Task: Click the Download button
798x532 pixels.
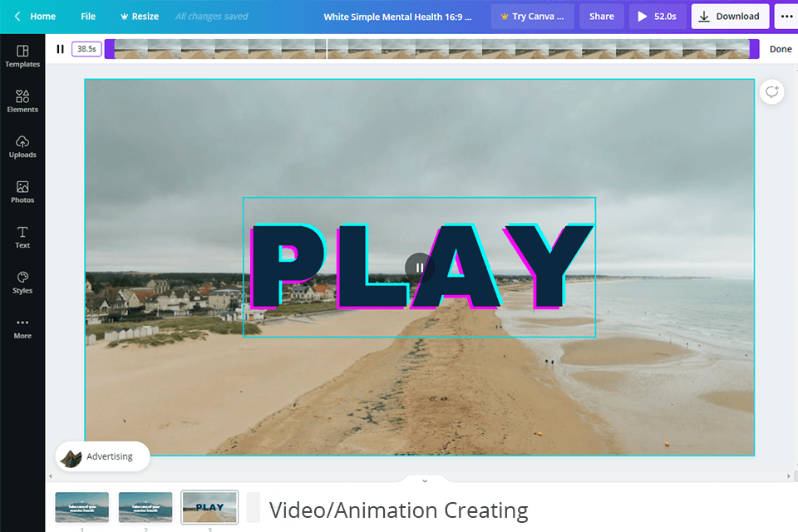Action: click(730, 17)
